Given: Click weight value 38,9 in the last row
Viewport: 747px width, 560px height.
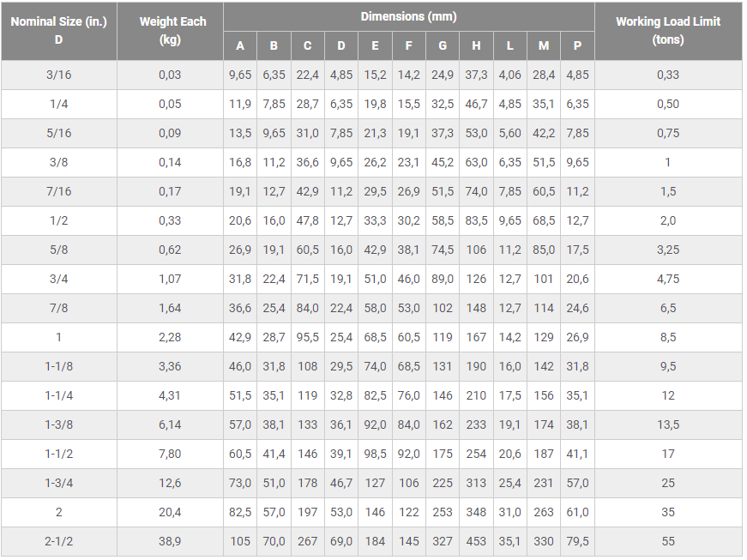Looking at the screenshot, I should pos(170,541).
